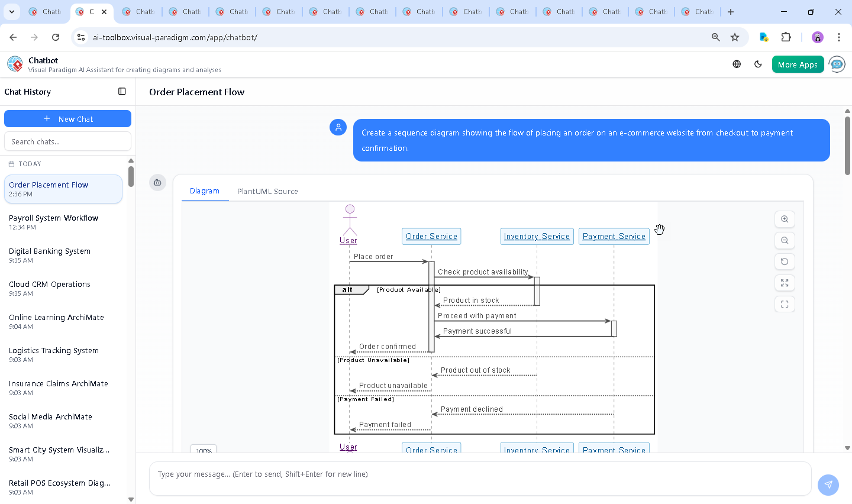Fit the diagram to the viewport
Viewport: 852px width, 504px height.
click(785, 283)
